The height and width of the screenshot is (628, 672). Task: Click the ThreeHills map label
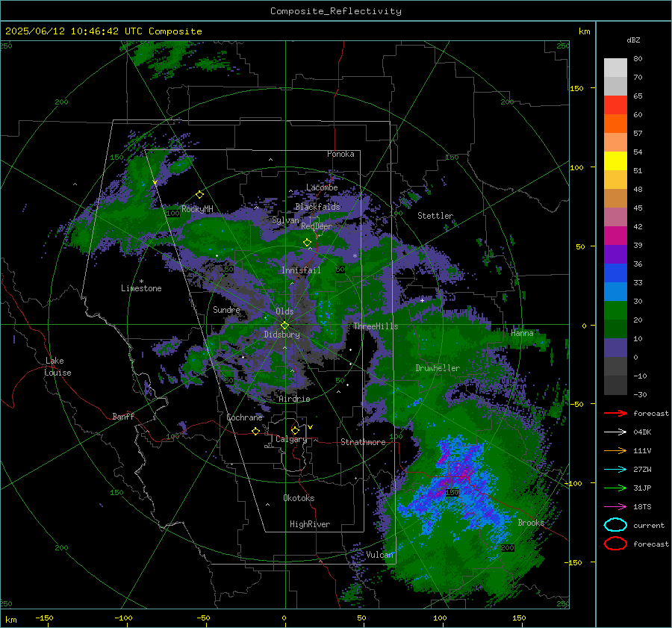(376, 326)
